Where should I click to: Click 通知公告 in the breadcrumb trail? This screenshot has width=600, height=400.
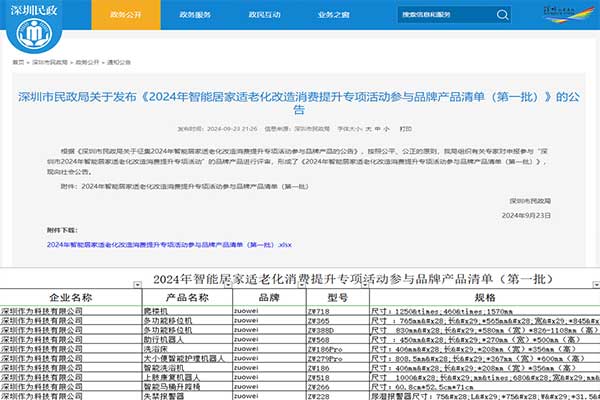119,62
